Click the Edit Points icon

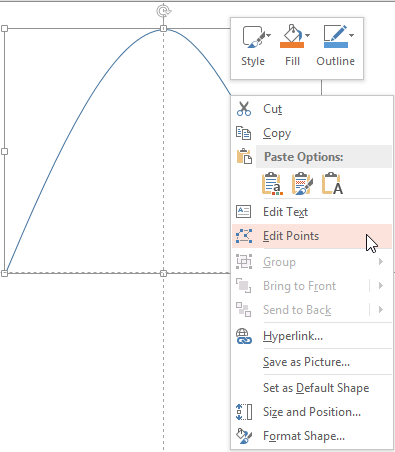(244, 236)
